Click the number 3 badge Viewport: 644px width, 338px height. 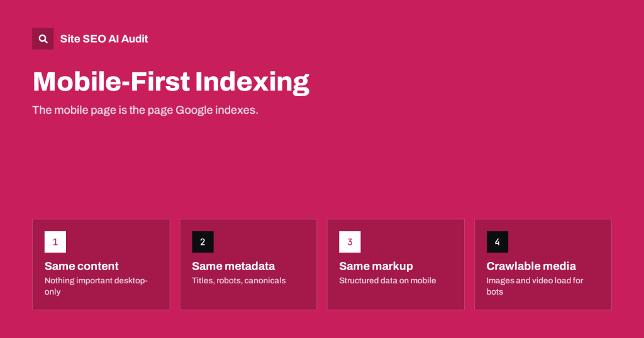coord(350,242)
